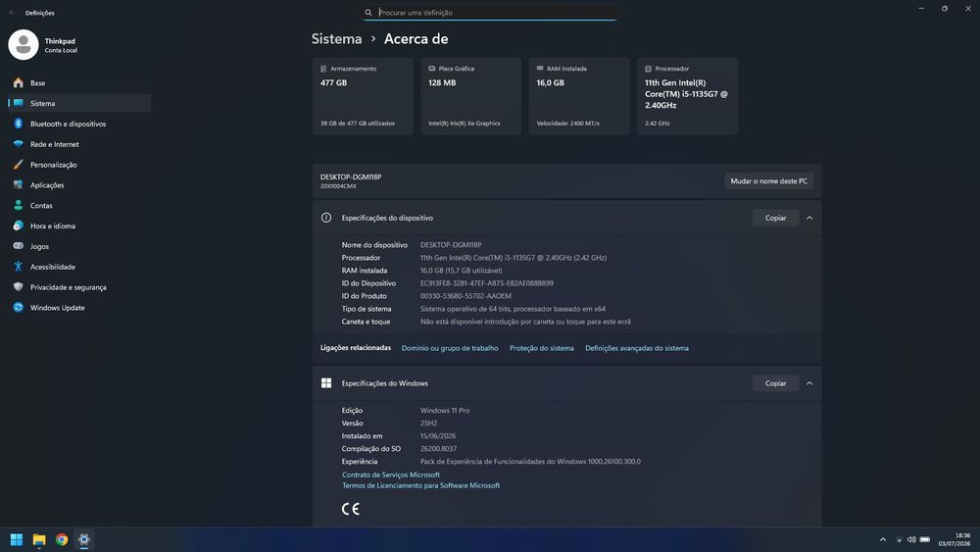
Task: Open Privacidade e segurança shield icon
Action: (18, 287)
